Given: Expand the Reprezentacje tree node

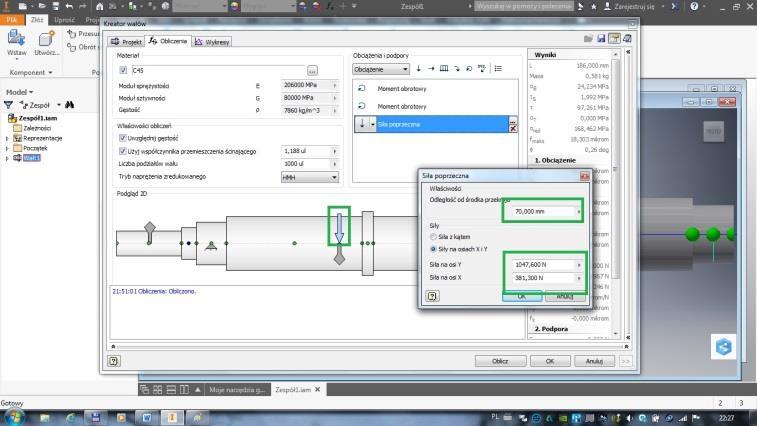Looking at the screenshot, I should pyautogui.click(x=7, y=138).
